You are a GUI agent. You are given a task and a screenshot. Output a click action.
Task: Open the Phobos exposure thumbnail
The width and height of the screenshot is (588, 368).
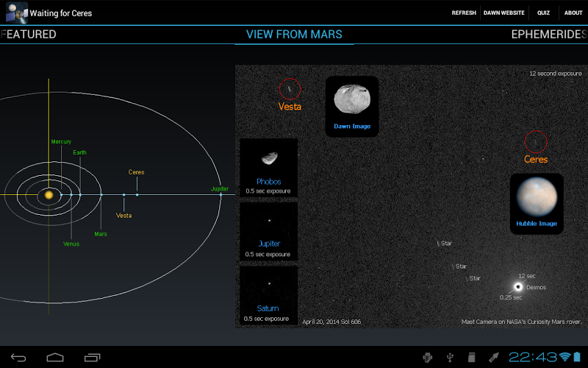268,168
